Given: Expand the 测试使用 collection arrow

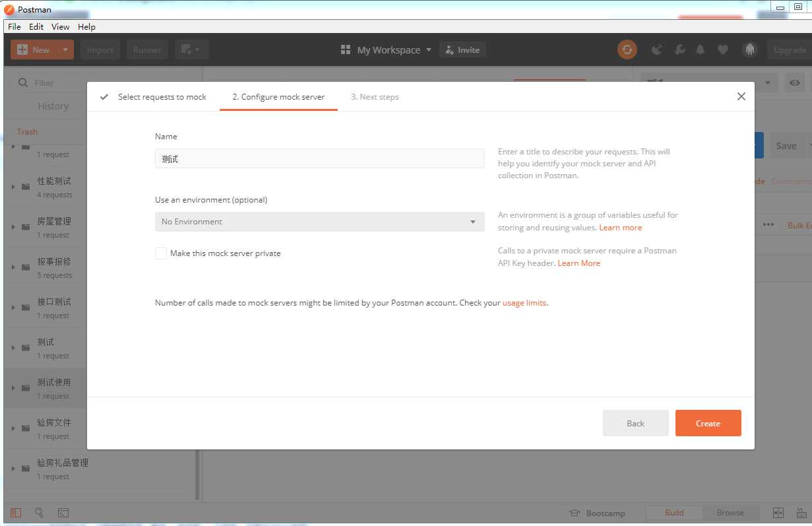Looking at the screenshot, I should point(13,388).
